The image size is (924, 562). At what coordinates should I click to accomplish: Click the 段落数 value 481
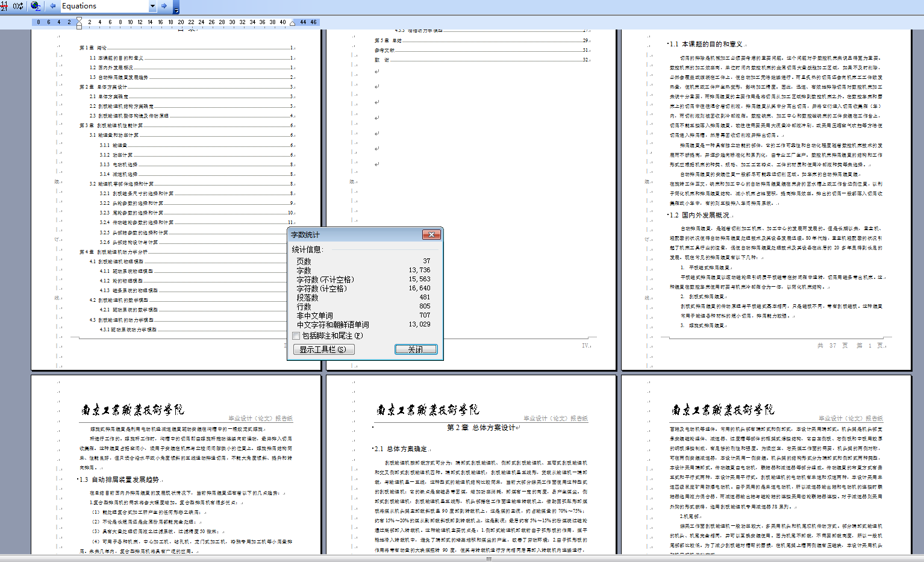[425, 298]
